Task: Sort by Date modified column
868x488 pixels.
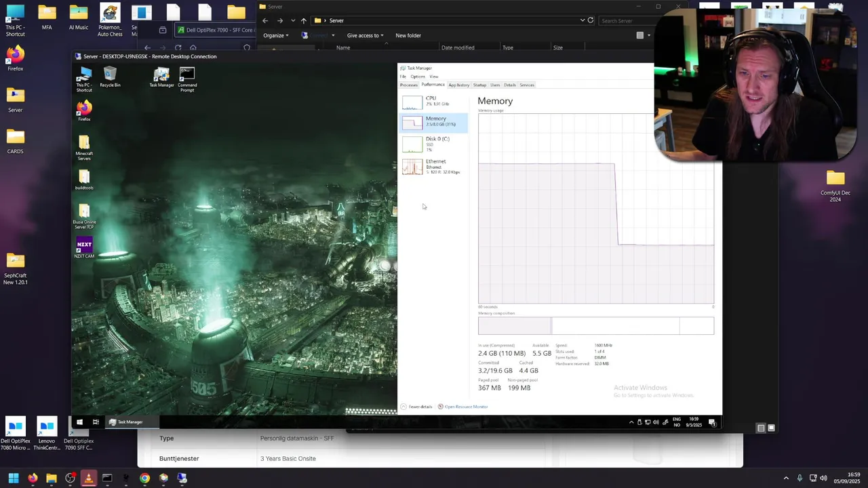Action: pyautogui.click(x=458, y=47)
